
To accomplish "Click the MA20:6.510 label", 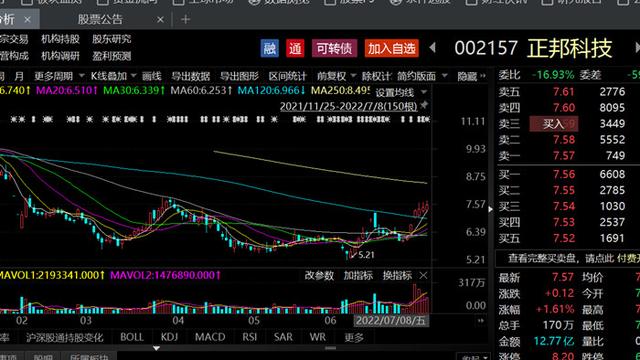I will (67, 90).
